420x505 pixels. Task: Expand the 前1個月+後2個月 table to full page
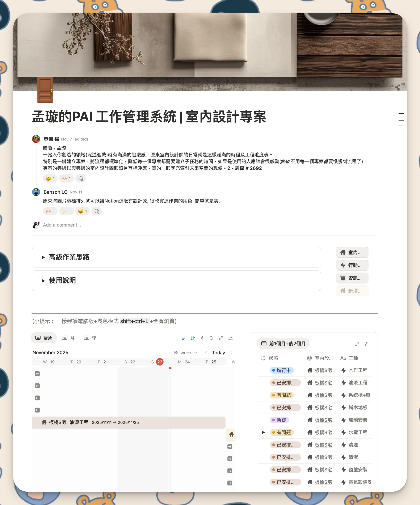[357, 344]
